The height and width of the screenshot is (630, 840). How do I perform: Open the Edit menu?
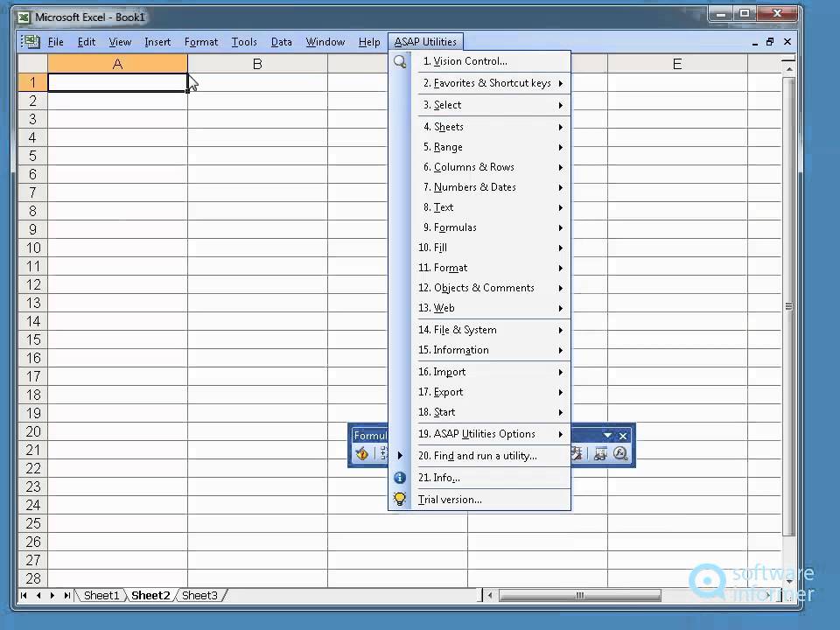click(x=87, y=42)
